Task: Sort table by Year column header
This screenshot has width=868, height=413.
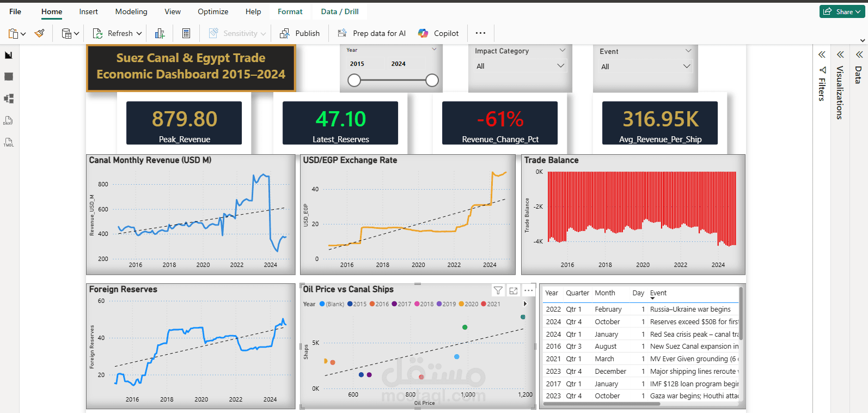Action: (x=552, y=293)
